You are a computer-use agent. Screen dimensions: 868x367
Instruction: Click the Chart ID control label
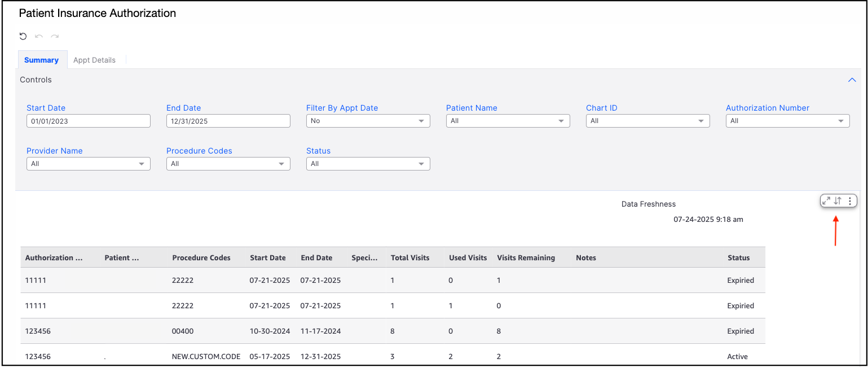pos(601,108)
